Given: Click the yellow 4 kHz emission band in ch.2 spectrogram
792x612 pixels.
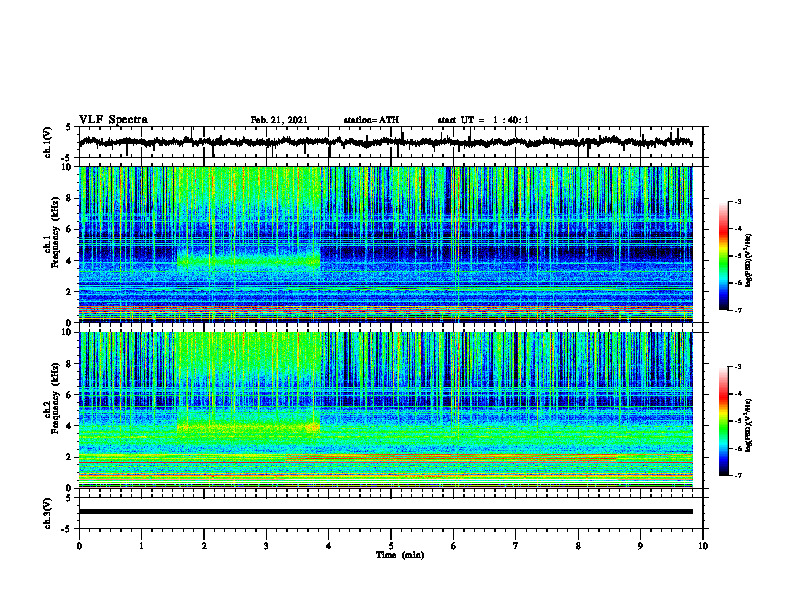Looking at the screenshot, I should click(x=249, y=427).
